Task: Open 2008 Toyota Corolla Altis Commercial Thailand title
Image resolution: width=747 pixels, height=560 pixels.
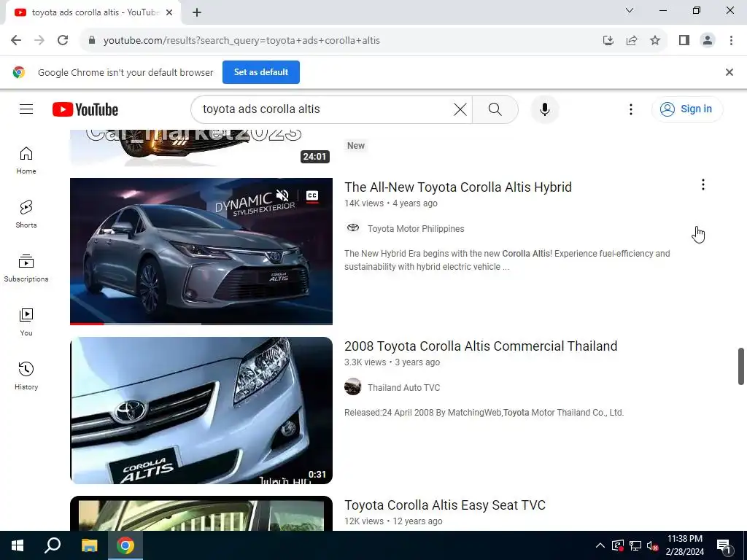Action: tap(481, 346)
